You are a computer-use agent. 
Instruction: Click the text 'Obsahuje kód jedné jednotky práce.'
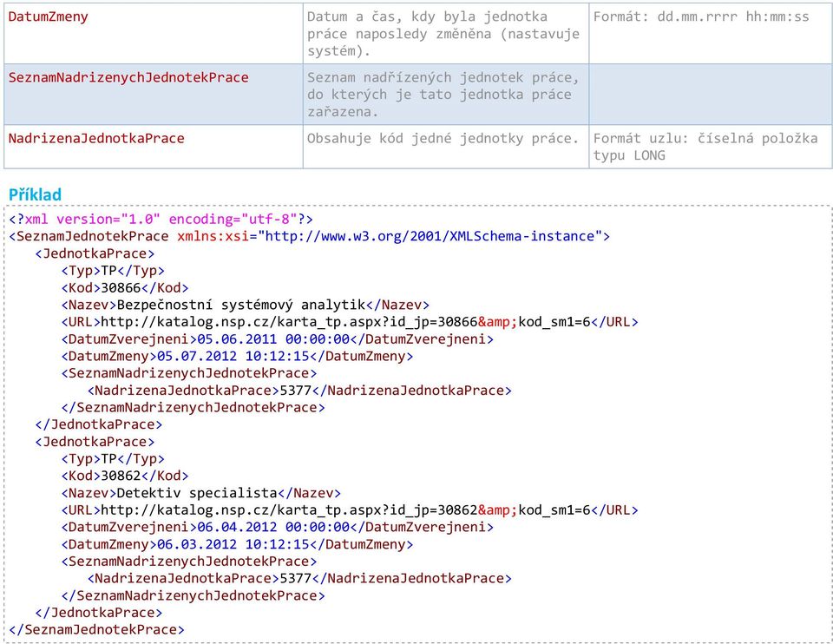pos(443,139)
